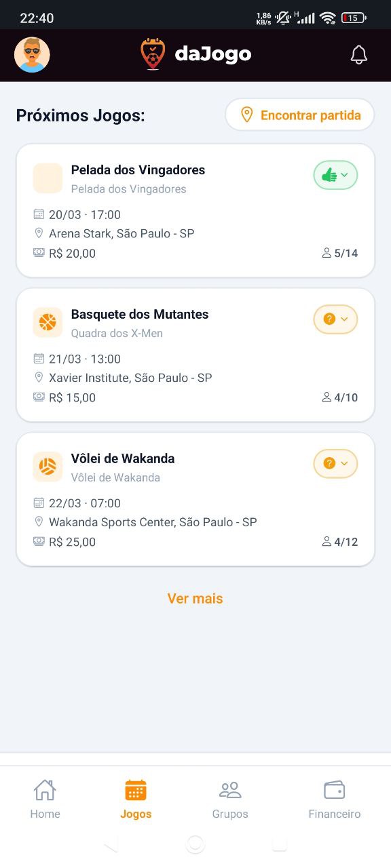Open notifications via the bell icon

click(x=359, y=54)
